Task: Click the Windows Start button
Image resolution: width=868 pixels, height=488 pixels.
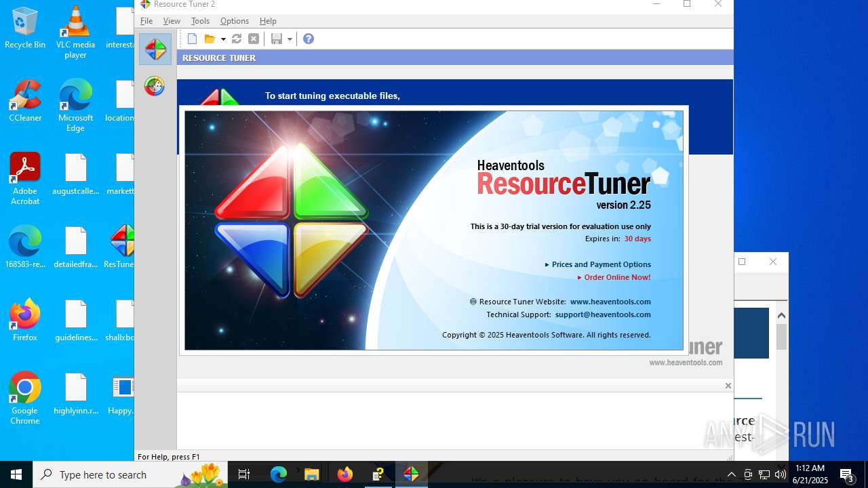Action: [x=16, y=474]
